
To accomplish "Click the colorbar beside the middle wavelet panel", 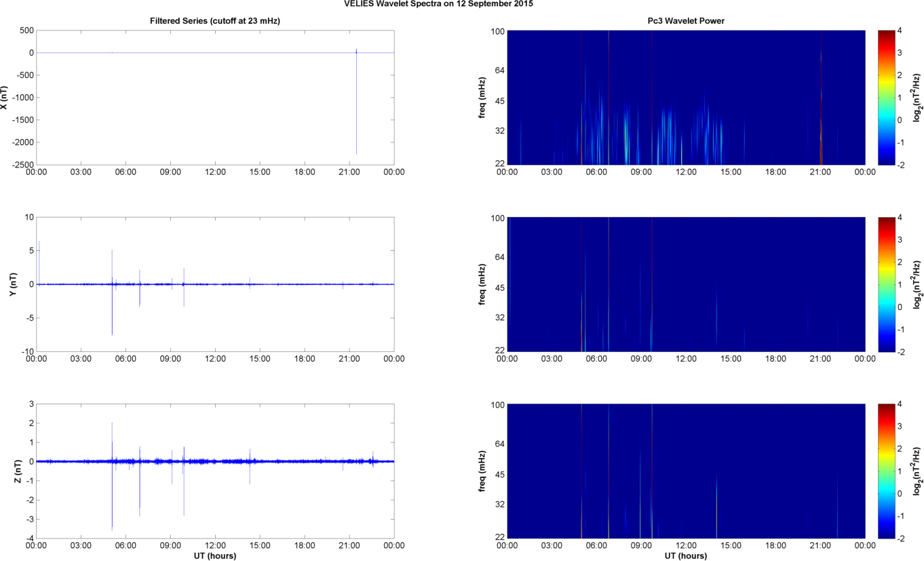I will tap(886, 284).
